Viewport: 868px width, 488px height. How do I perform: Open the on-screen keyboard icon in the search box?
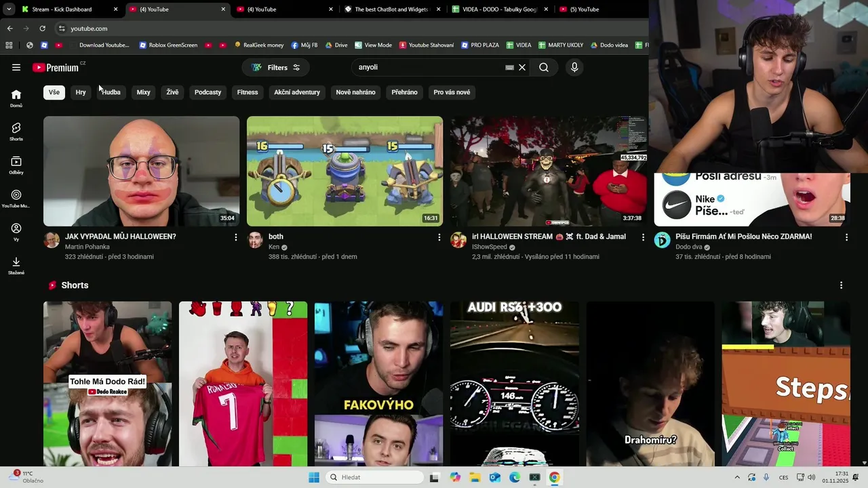pyautogui.click(x=510, y=68)
